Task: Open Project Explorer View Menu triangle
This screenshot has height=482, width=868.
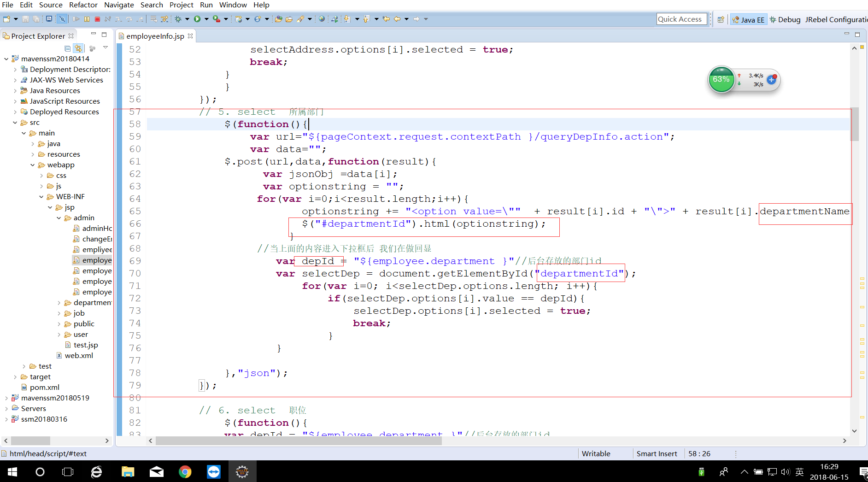Action: click(x=106, y=47)
